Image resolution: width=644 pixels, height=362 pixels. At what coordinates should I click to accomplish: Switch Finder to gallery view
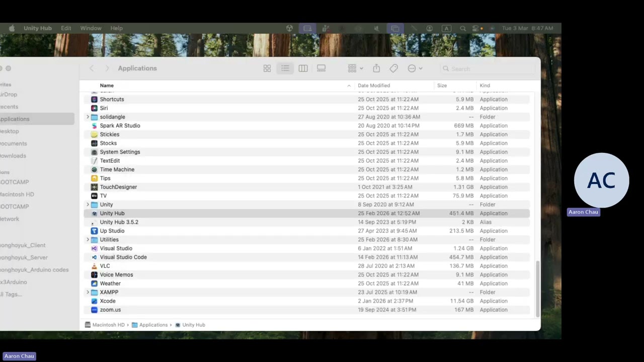(x=321, y=68)
